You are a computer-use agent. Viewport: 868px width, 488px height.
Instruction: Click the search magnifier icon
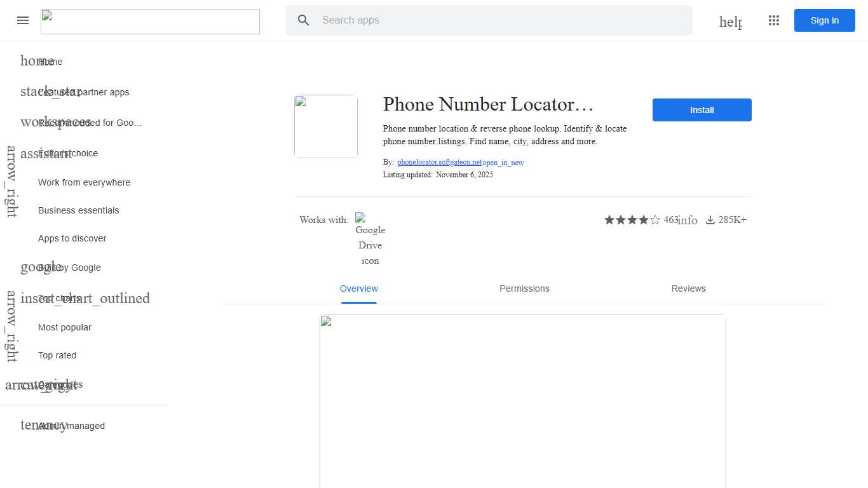(x=303, y=20)
